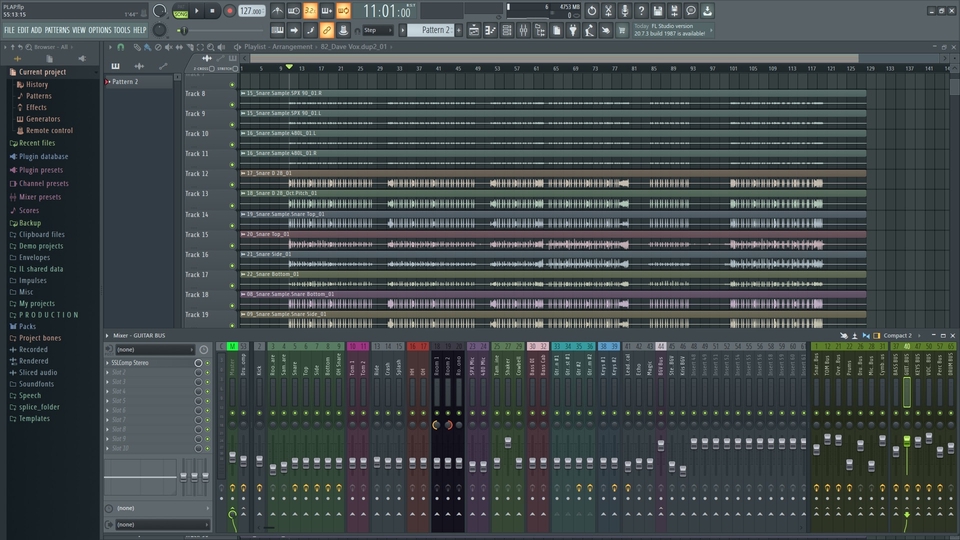This screenshot has height=540, width=960.
Task: Click the plus to add new pattern
Action: pyautogui.click(x=459, y=30)
